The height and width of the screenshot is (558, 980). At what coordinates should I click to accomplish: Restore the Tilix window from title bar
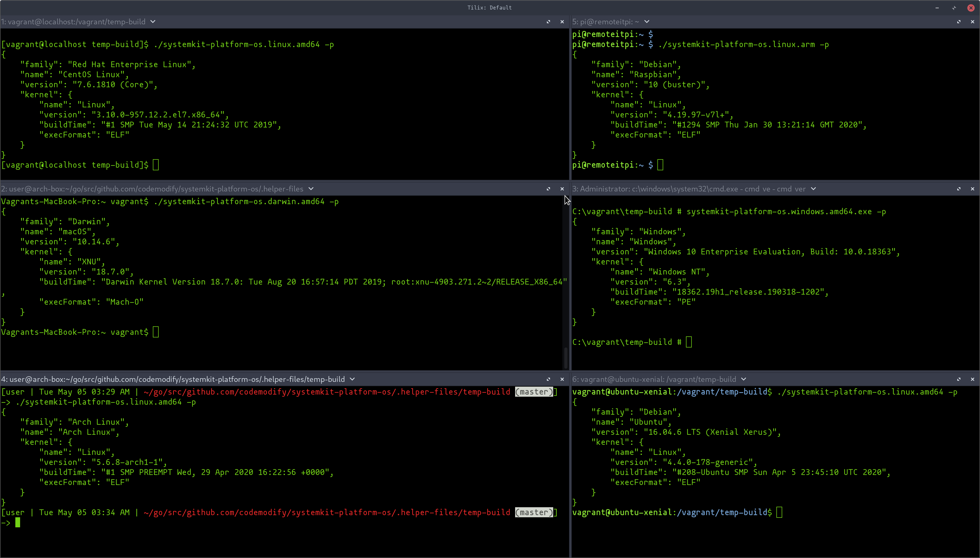(954, 8)
